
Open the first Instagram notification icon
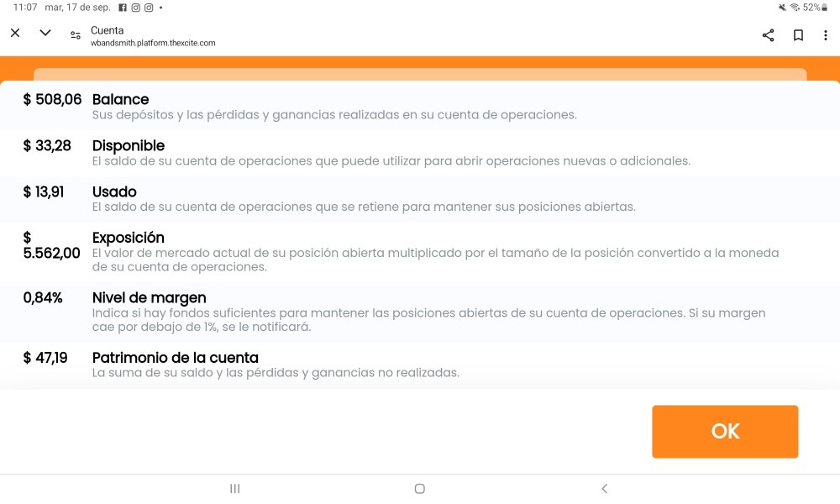coord(135,8)
